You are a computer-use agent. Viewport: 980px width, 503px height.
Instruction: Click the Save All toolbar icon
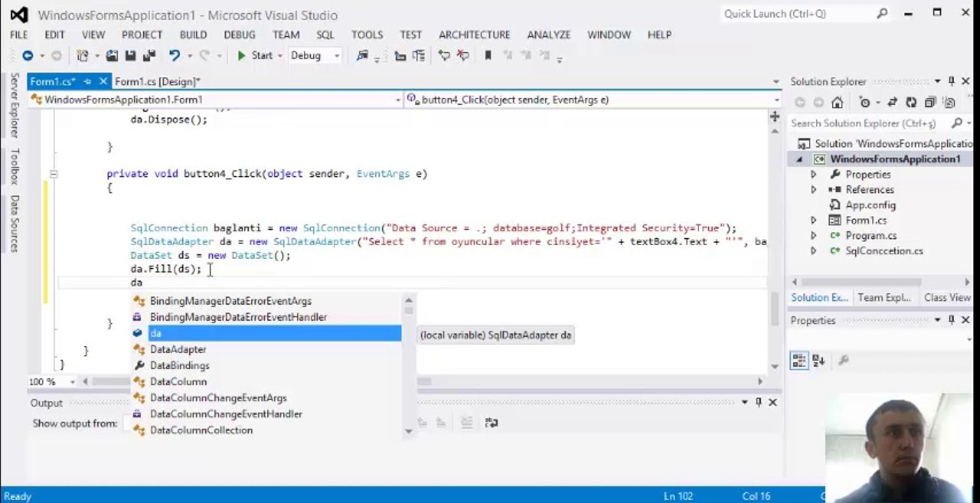pos(149,56)
